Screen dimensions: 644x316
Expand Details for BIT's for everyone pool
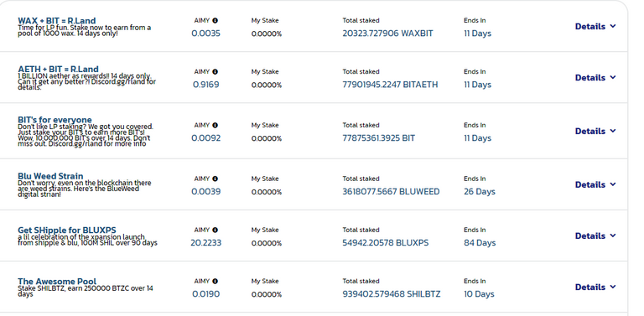[595, 132]
